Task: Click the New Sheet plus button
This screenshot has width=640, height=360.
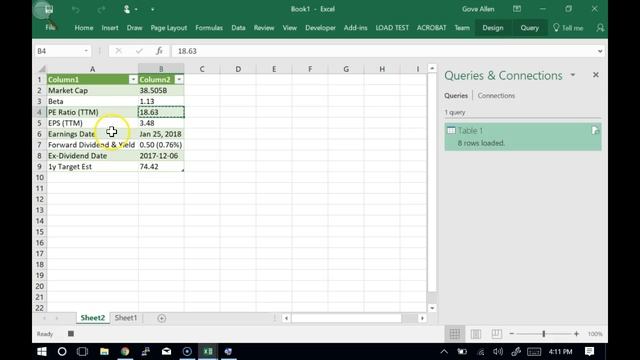Action: click(162, 318)
